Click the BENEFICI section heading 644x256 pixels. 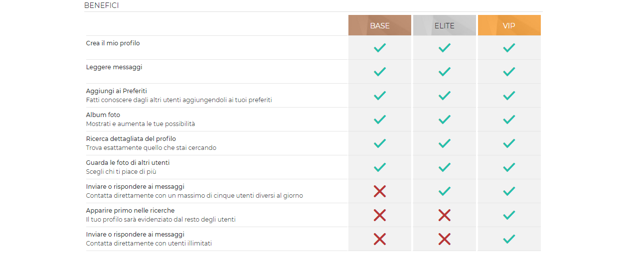[101, 5]
